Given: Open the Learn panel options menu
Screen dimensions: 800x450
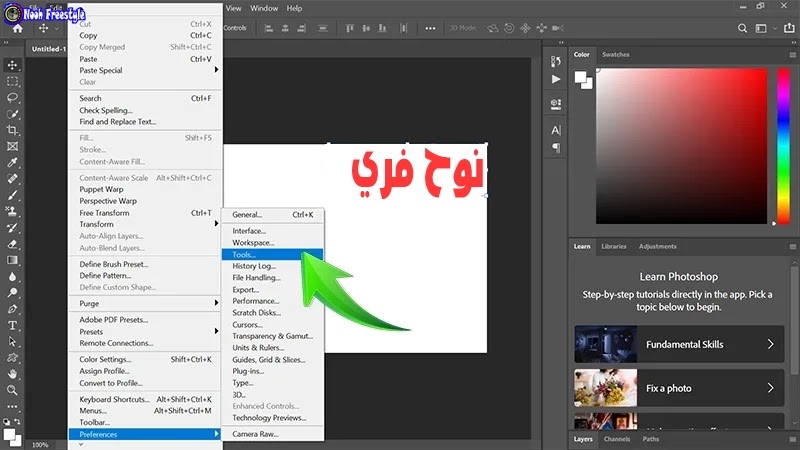Looking at the screenshot, I should (792, 246).
